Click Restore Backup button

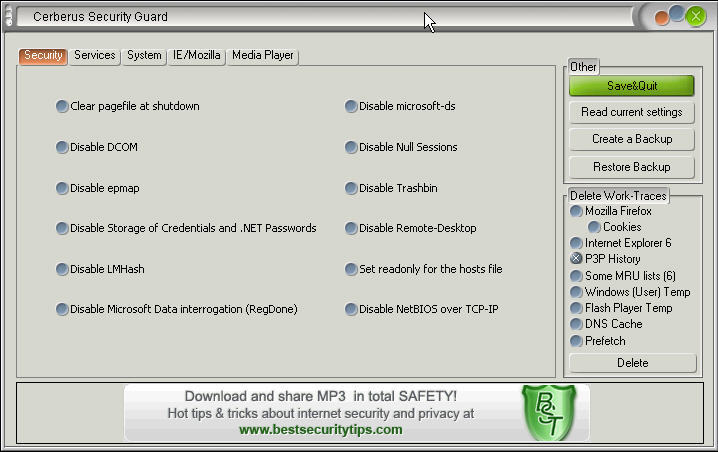tap(632, 167)
